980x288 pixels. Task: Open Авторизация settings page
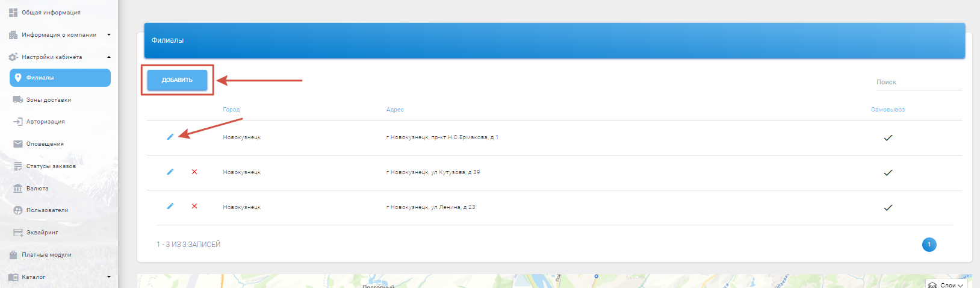click(x=45, y=122)
